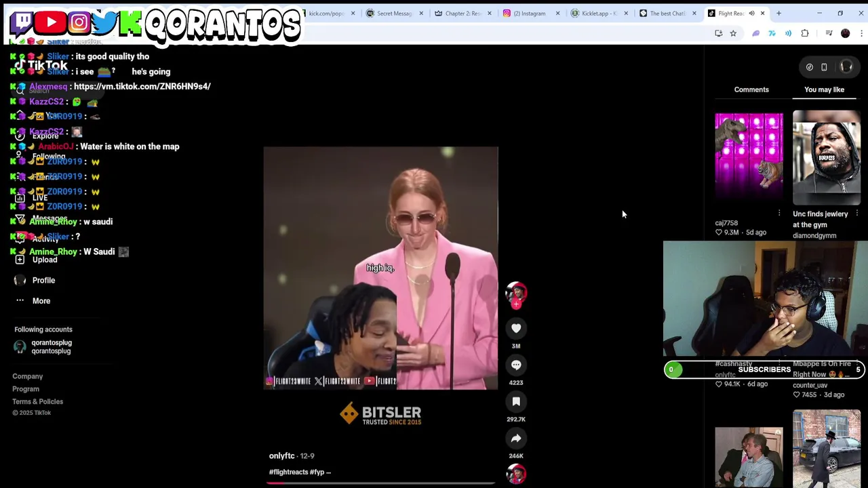Bookmark the video with the save icon

[516, 402]
